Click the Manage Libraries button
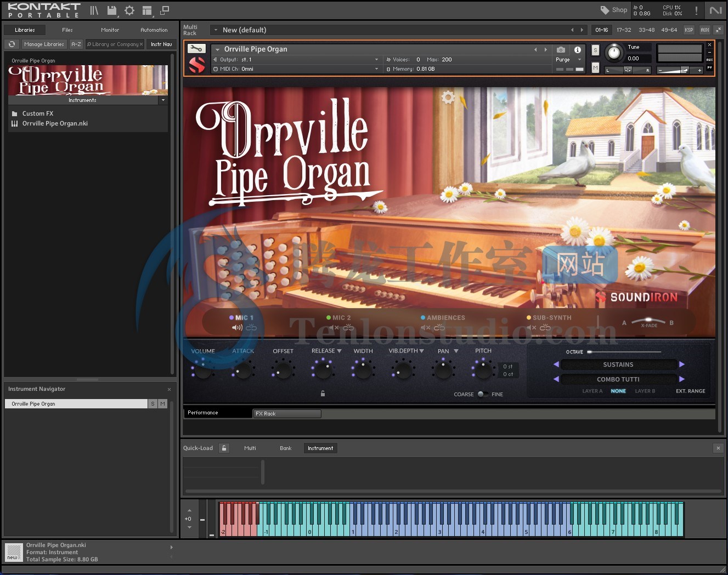728x575 pixels. click(44, 44)
